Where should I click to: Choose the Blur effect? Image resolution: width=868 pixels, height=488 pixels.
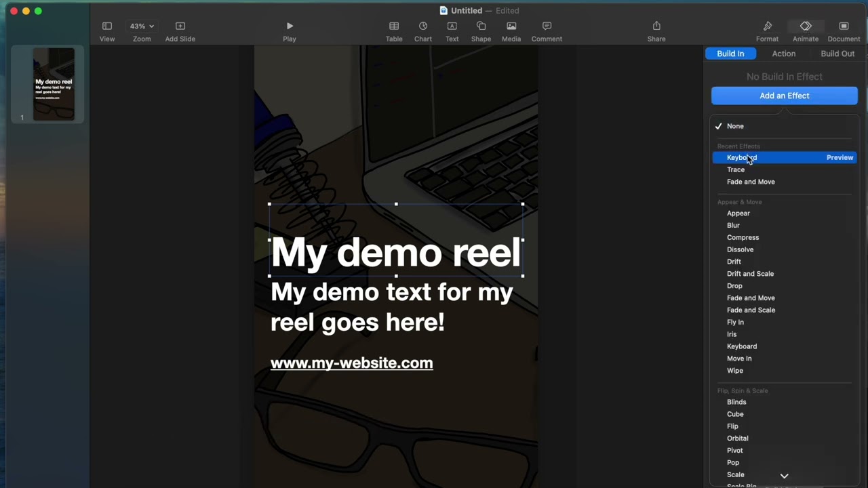733,225
